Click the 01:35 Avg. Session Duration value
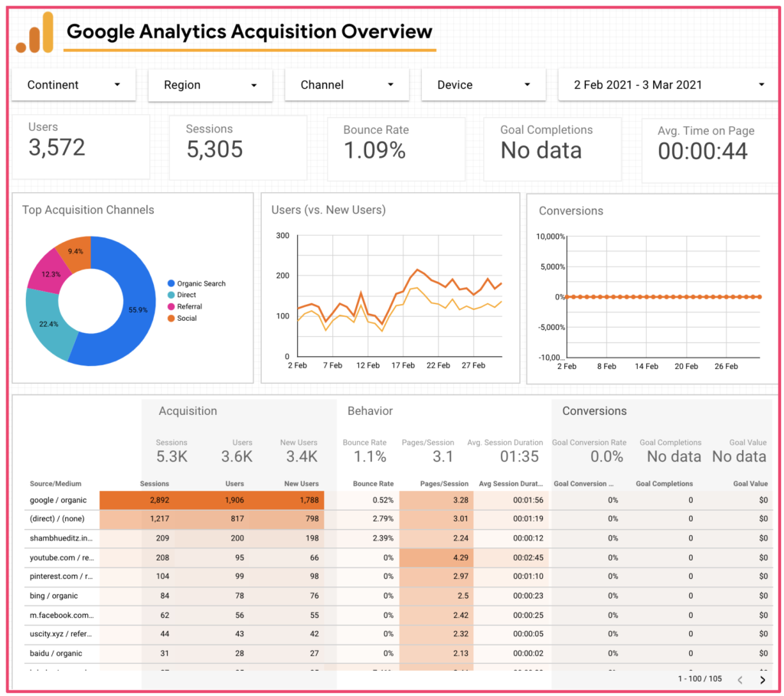This screenshot has width=784, height=696. (x=520, y=456)
